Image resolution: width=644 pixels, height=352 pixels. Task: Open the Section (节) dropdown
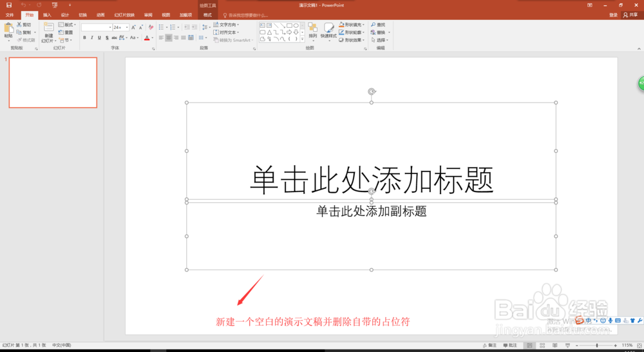[x=66, y=41]
